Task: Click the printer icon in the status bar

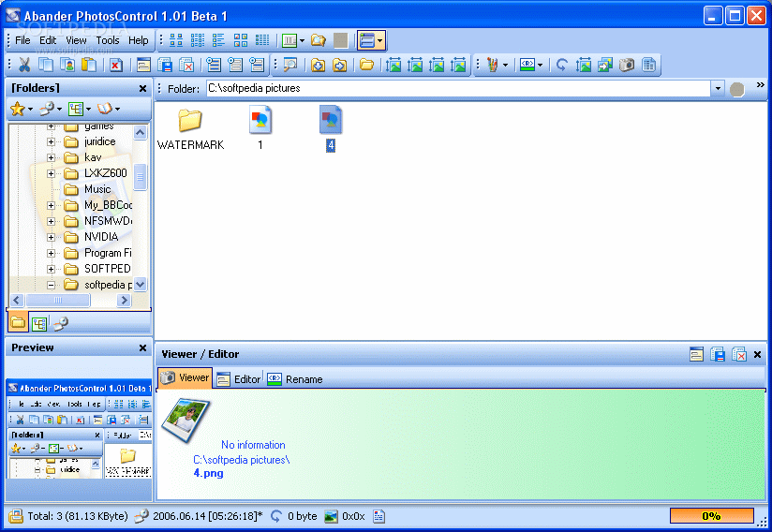Action: click(16, 516)
